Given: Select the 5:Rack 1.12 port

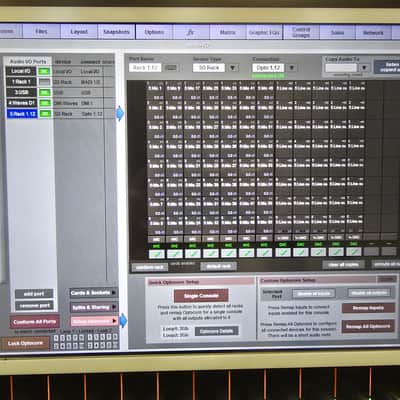Looking at the screenshot, I should click(22, 114).
